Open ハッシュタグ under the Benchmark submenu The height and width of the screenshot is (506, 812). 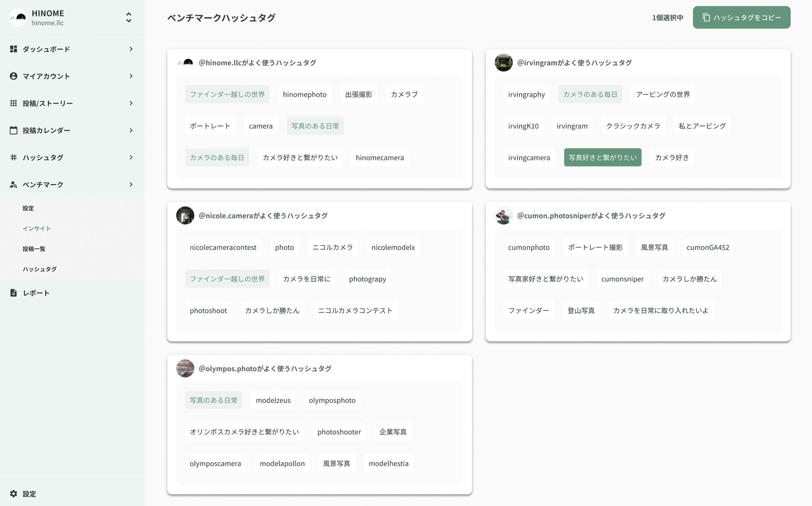[x=40, y=269]
